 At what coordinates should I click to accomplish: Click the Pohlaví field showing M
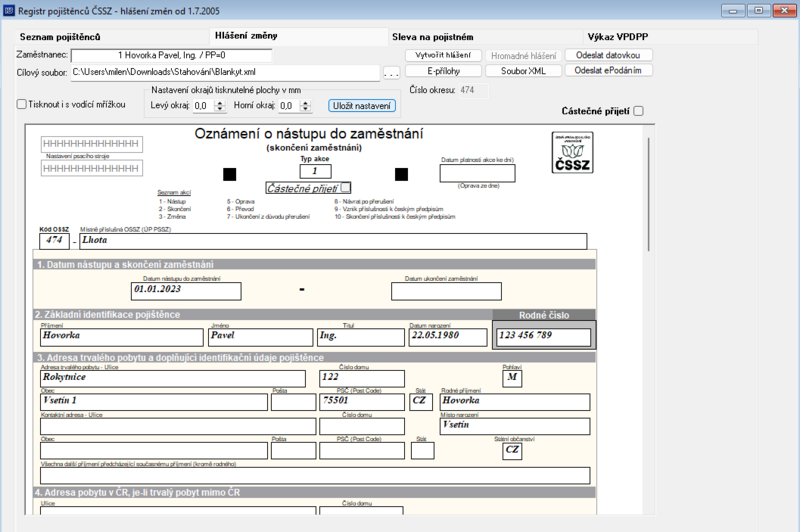click(x=512, y=378)
